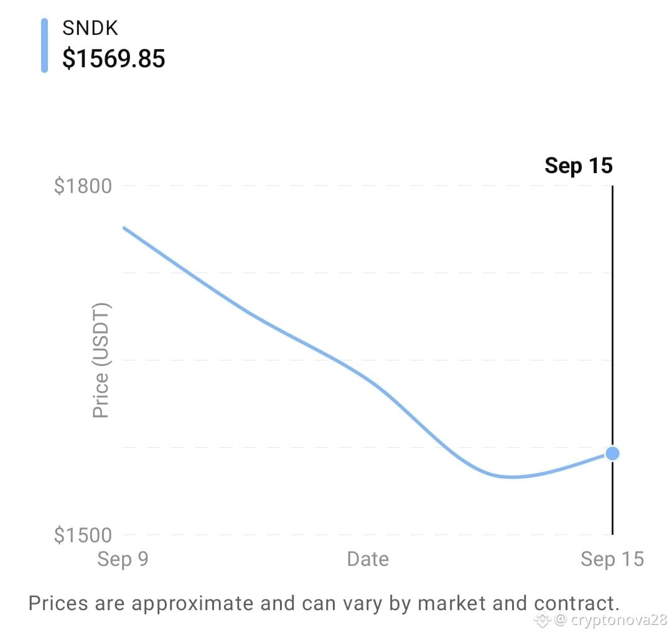672x635 pixels.
Task: Select the SNDK ticker label
Action: 90,28
